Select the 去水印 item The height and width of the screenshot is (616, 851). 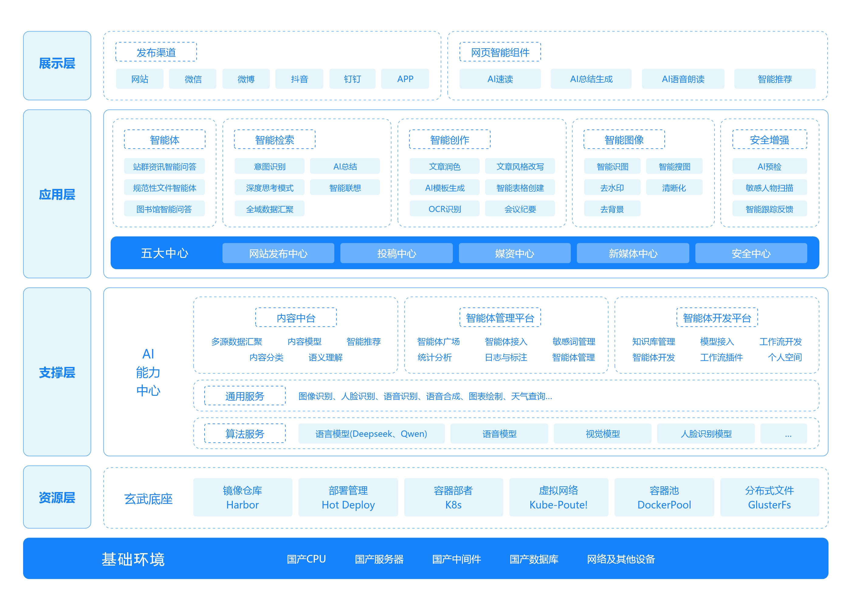click(612, 187)
